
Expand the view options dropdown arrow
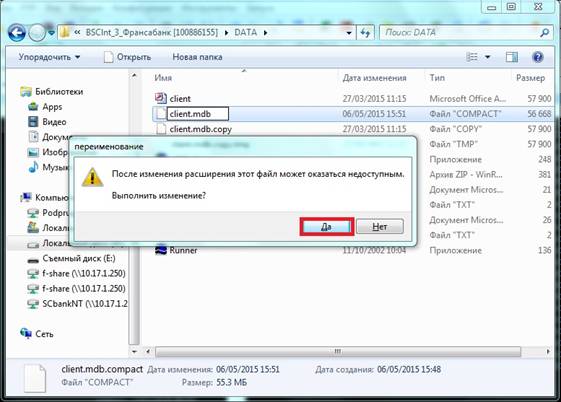(487, 57)
